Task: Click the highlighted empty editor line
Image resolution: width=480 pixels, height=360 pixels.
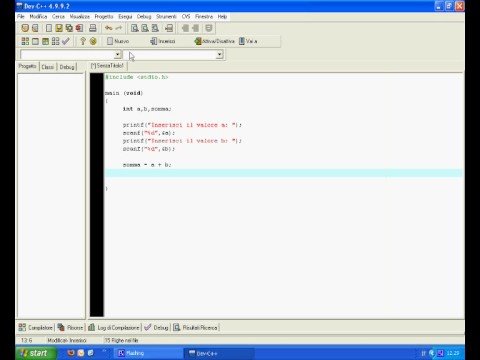Action: click(284, 173)
